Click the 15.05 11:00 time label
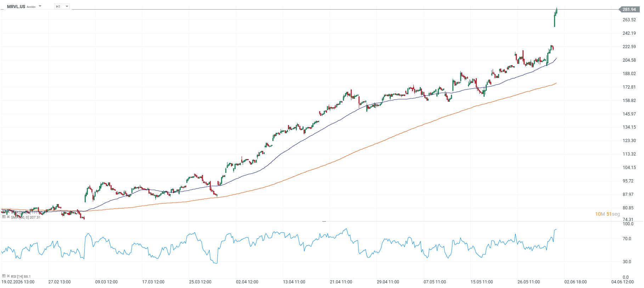 (x=482, y=282)
